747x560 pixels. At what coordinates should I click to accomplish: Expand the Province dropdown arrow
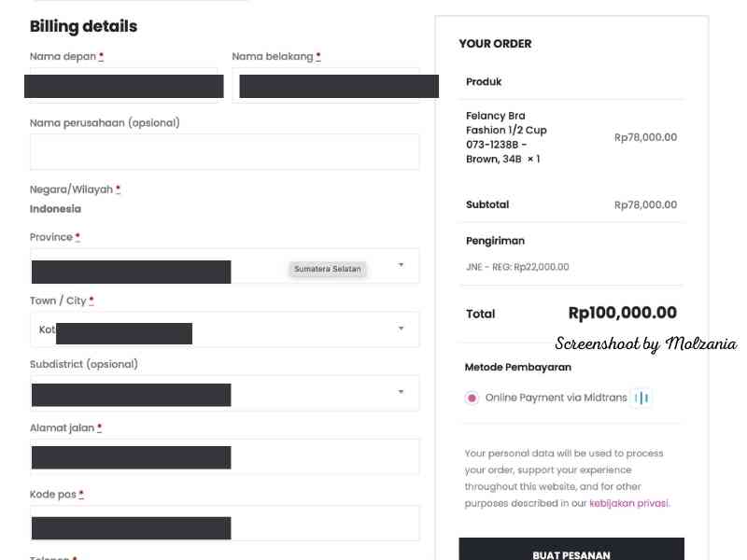click(402, 265)
